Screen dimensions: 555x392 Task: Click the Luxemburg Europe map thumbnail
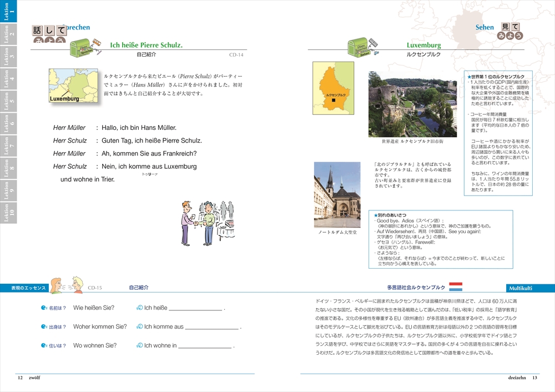pos(73,86)
